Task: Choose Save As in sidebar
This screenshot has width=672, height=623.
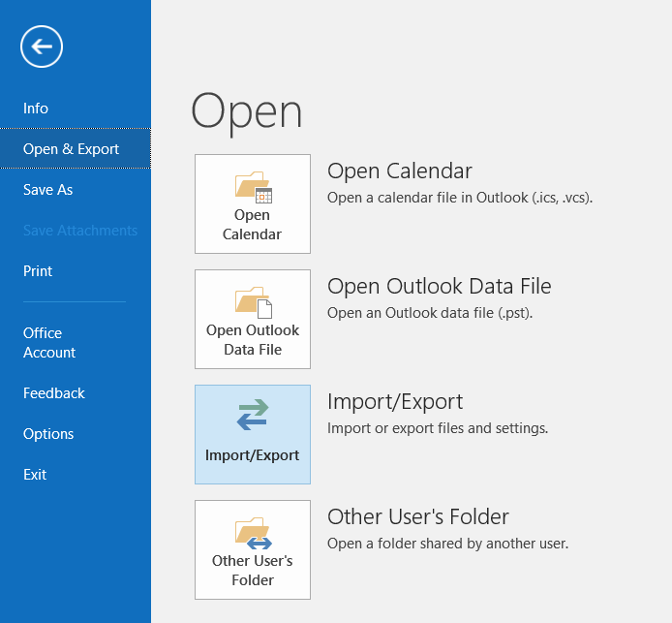Action: tap(48, 190)
